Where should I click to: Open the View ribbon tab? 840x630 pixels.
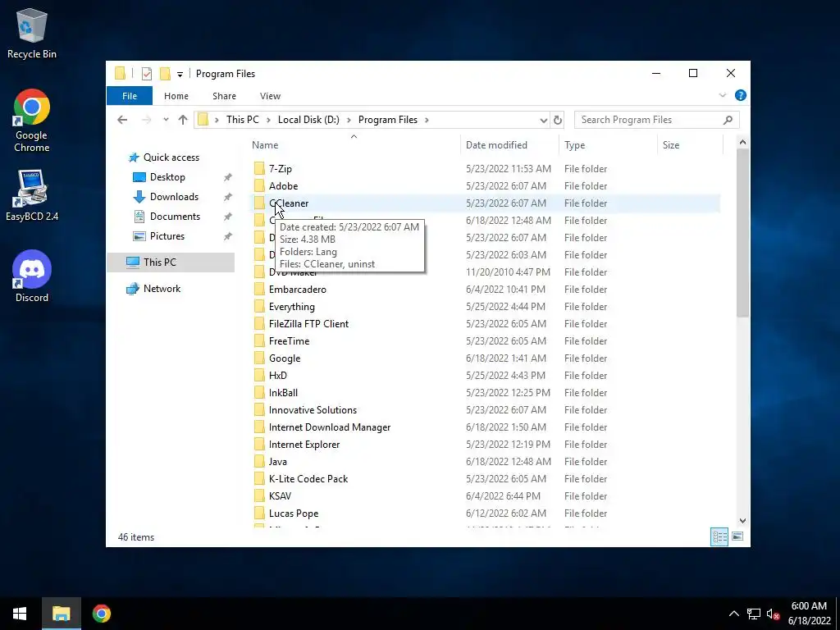[270, 96]
